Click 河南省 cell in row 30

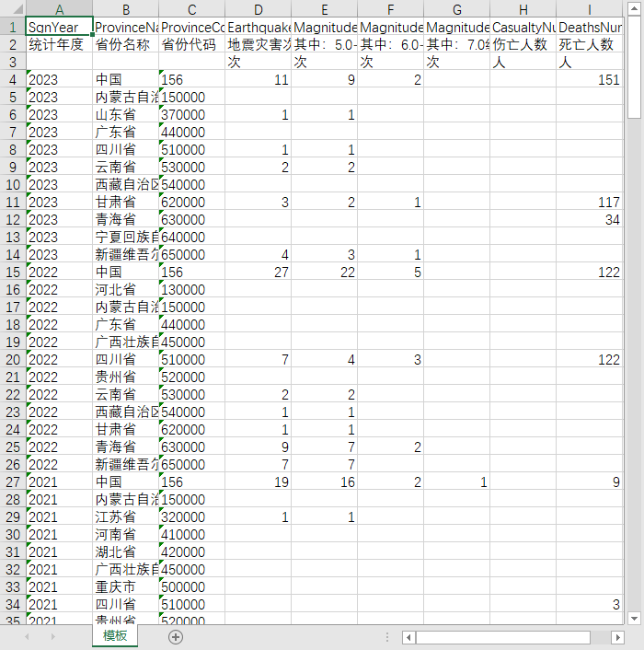point(125,534)
